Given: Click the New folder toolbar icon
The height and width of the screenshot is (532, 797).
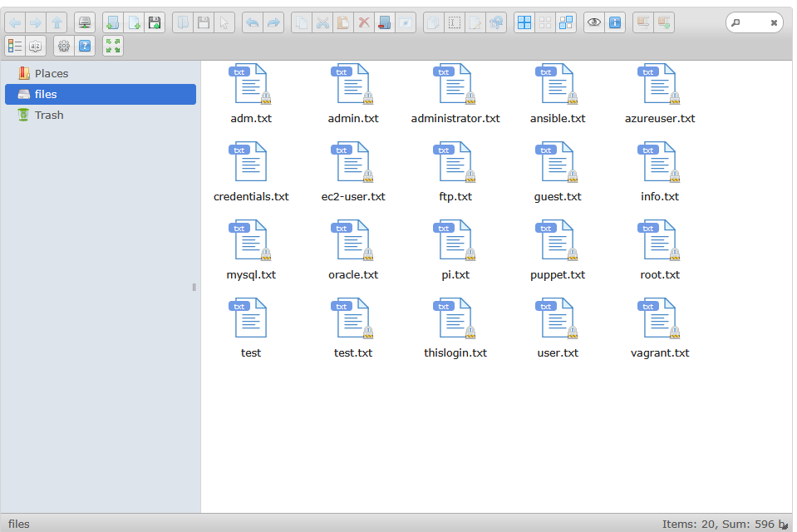Looking at the screenshot, I should point(113,22).
